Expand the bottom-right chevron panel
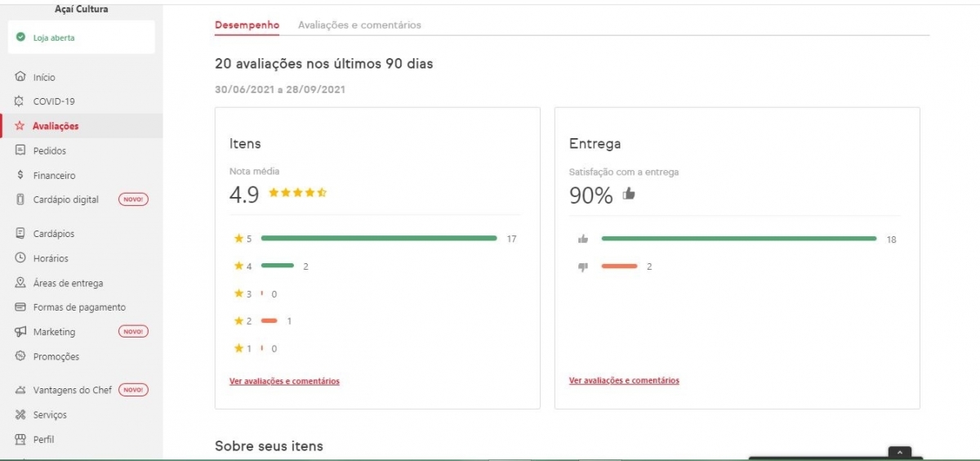The image size is (980, 461). pyautogui.click(x=899, y=452)
